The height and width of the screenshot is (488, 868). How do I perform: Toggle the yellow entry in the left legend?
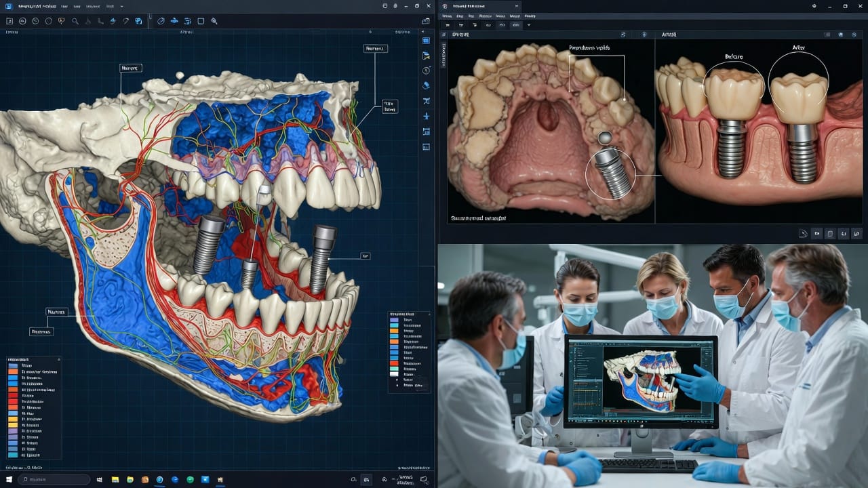(x=14, y=420)
